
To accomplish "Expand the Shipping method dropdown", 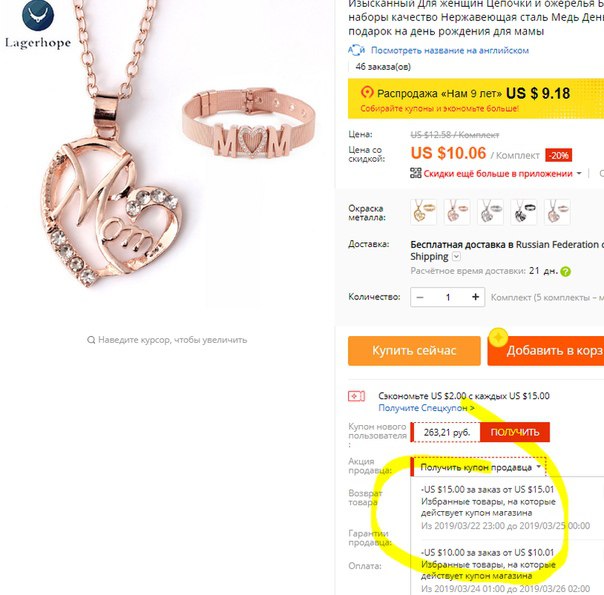I will click(456, 256).
